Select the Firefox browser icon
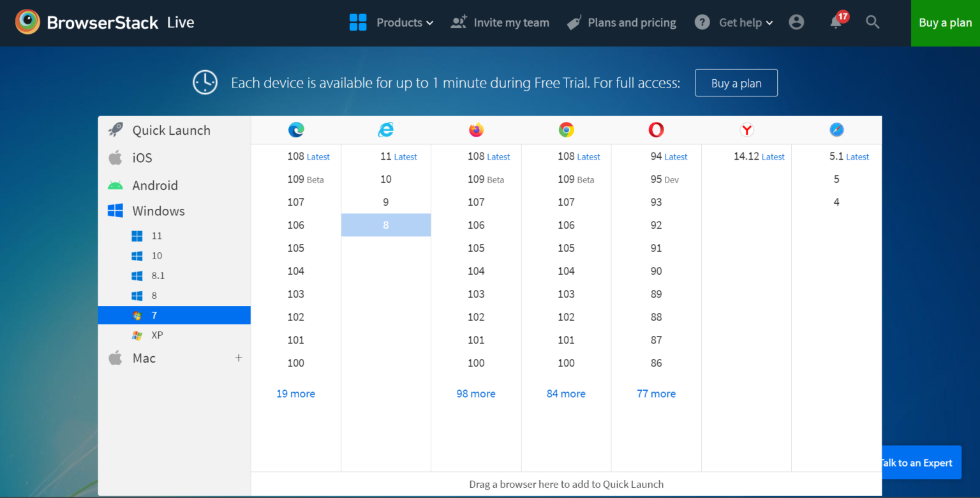Viewport: 980px width, 498px height. (x=476, y=129)
